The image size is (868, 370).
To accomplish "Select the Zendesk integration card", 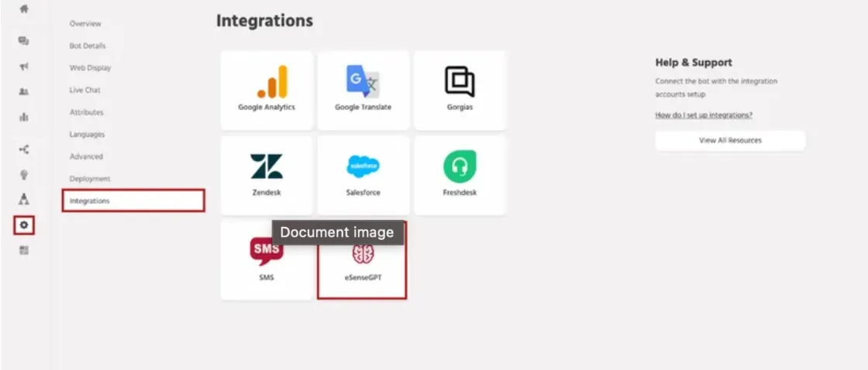I will pos(267,176).
